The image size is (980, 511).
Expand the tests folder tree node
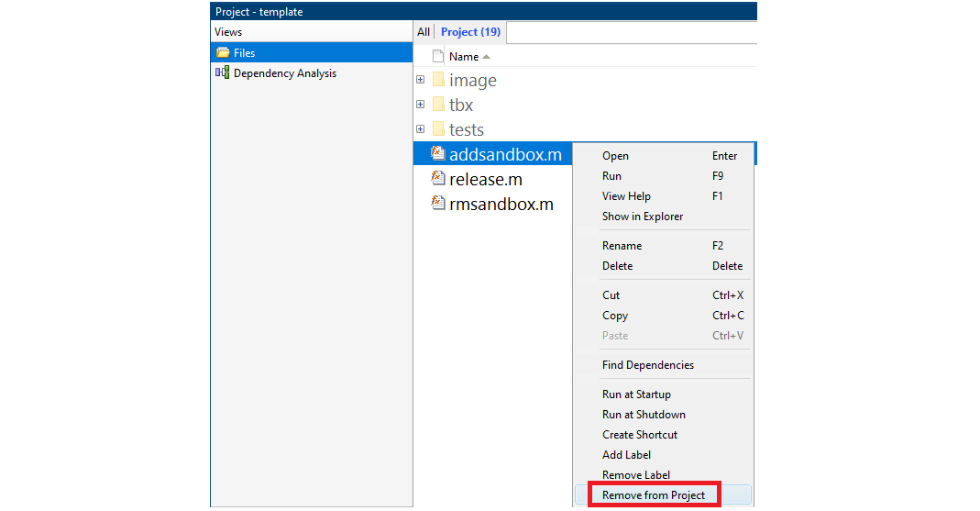(x=421, y=129)
